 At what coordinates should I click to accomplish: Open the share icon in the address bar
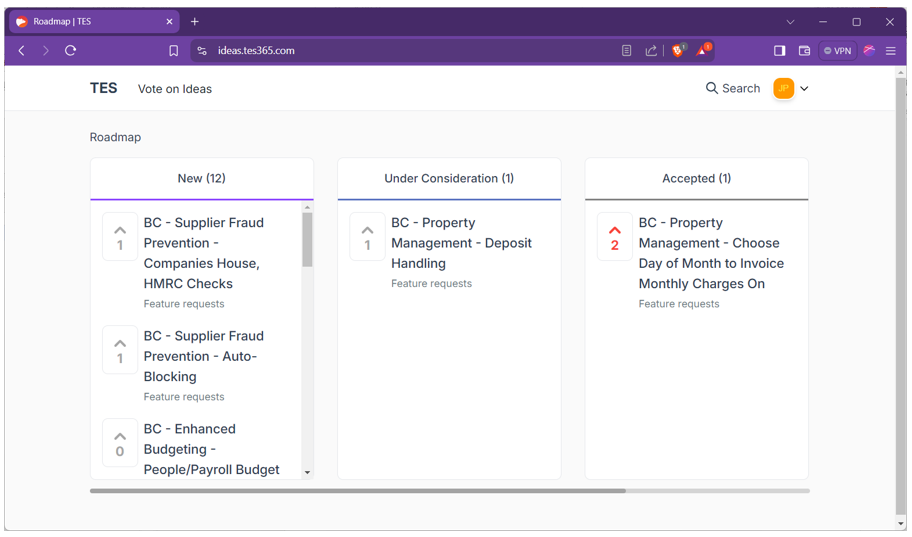point(651,51)
